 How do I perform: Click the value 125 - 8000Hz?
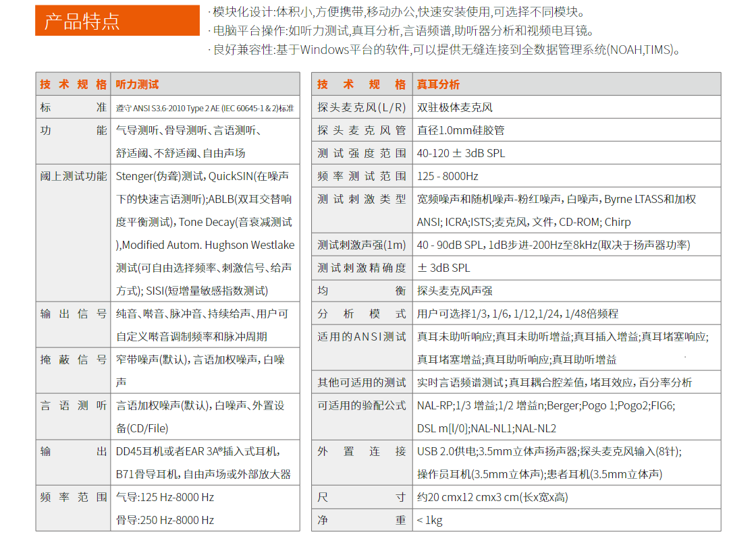coord(448,176)
